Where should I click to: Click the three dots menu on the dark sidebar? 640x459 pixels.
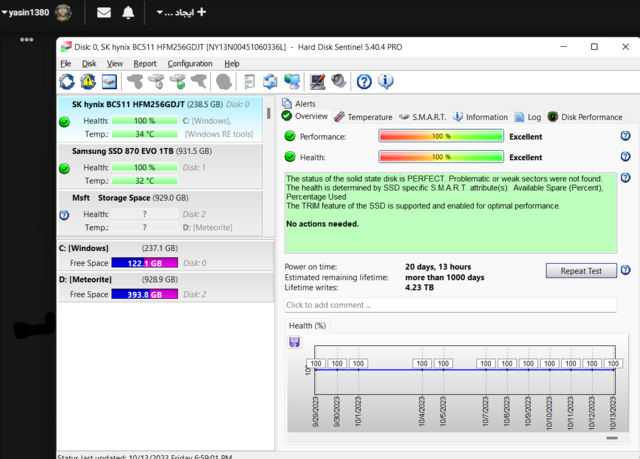point(27,40)
